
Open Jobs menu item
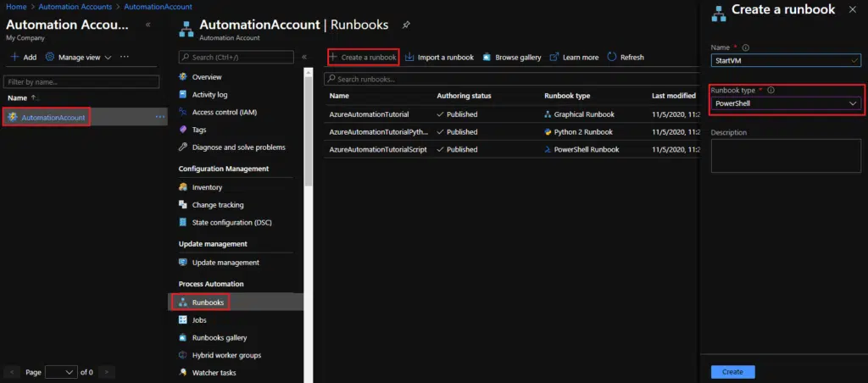pyautogui.click(x=198, y=320)
